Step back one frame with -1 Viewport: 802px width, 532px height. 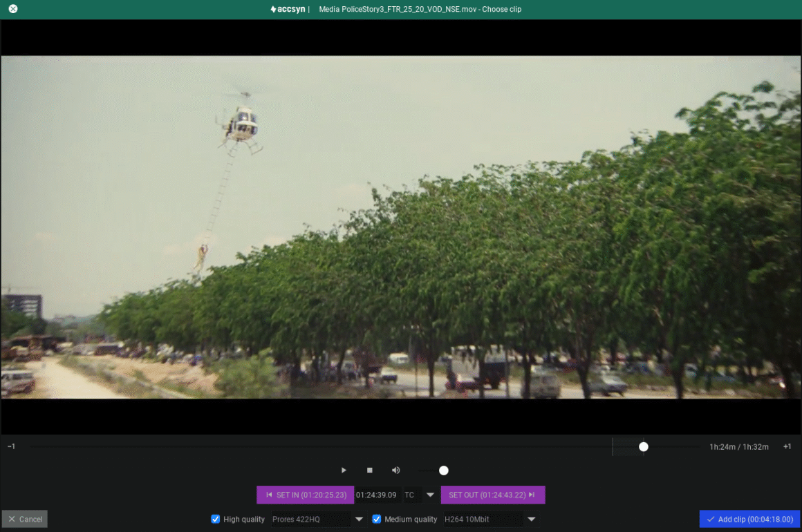tap(11, 446)
